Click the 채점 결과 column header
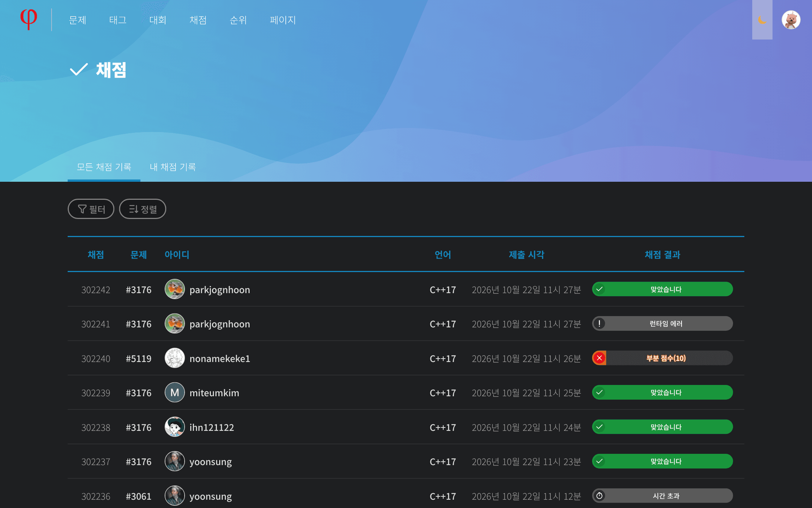 coord(662,255)
